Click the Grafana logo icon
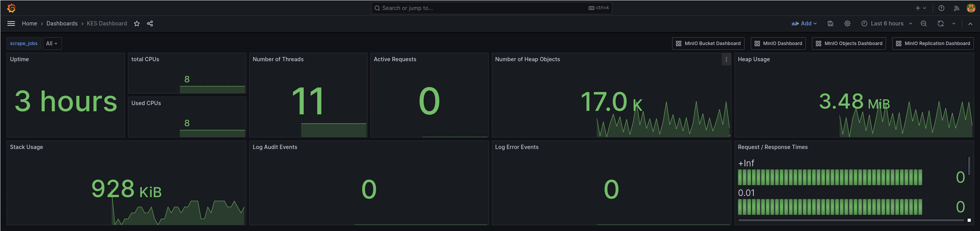The height and width of the screenshot is (231, 980). pyautogui.click(x=11, y=8)
